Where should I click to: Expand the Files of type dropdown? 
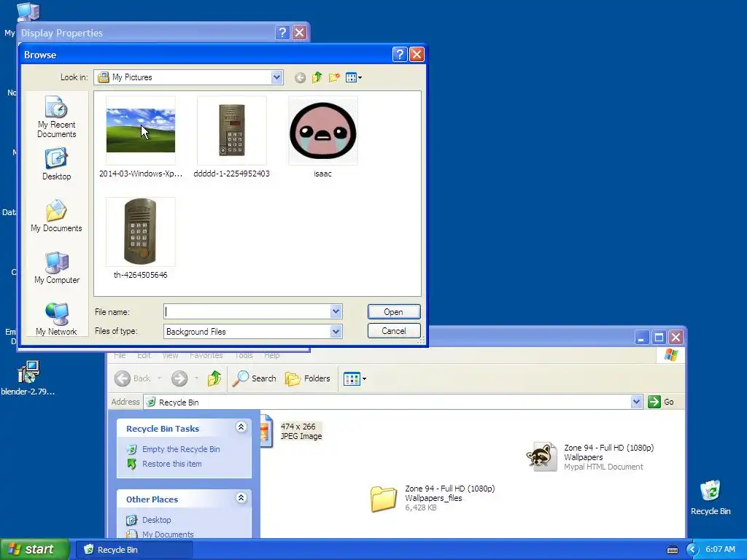point(336,332)
